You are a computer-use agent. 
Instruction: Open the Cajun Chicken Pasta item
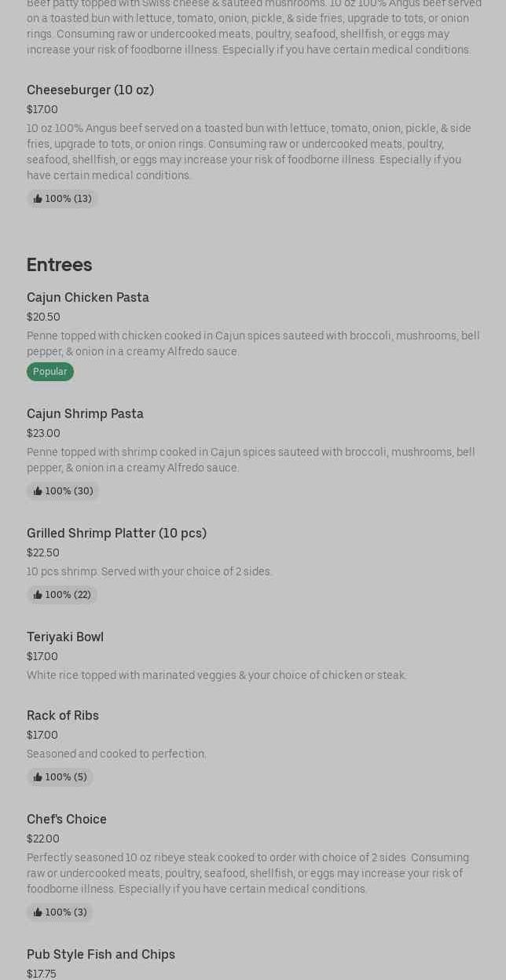click(88, 297)
